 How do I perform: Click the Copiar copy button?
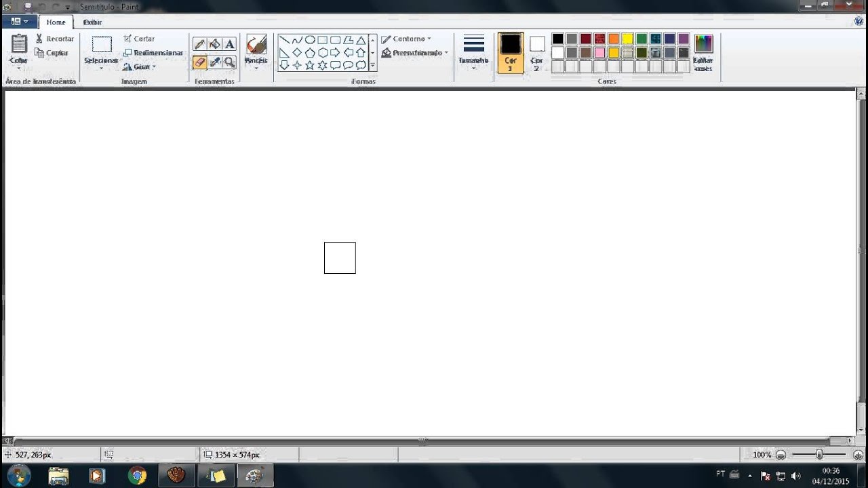pos(52,53)
